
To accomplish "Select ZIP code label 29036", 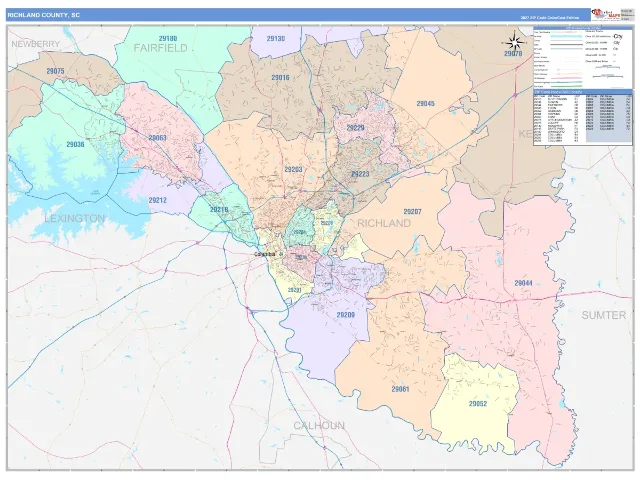I will coord(75,144).
